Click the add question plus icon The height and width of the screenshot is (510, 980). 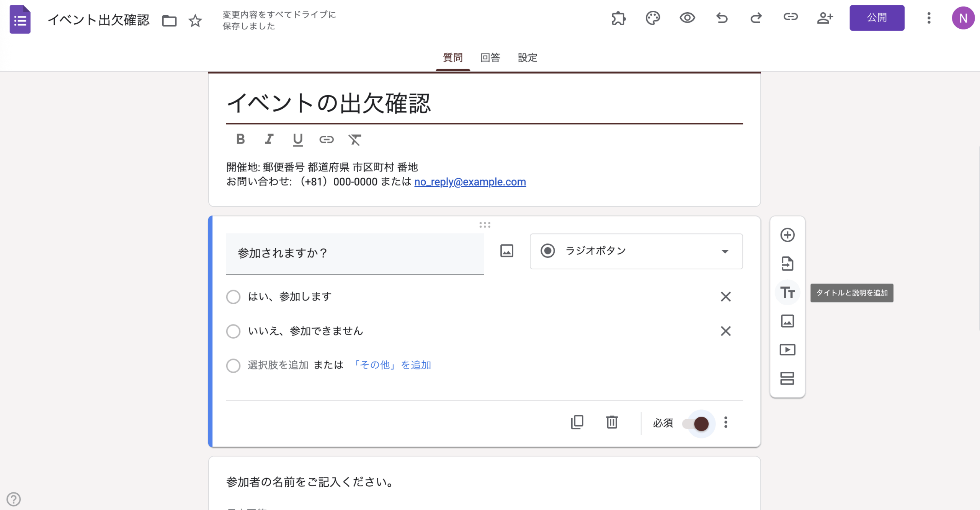point(787,235)
